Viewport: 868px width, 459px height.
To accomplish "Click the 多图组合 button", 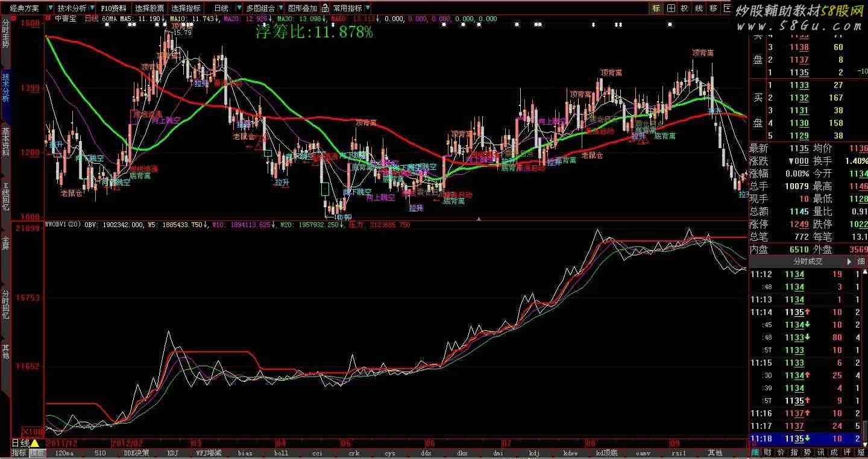I will click(x=260, y=8).
